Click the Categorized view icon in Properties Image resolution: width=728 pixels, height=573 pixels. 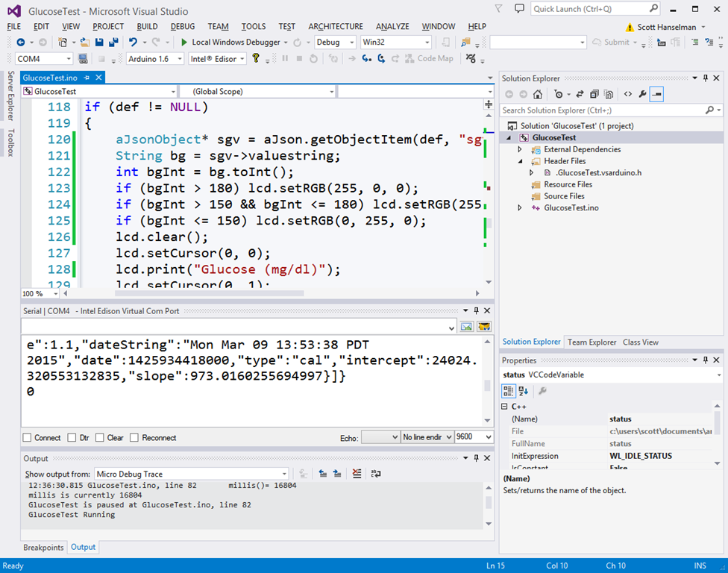click(509, 391)
